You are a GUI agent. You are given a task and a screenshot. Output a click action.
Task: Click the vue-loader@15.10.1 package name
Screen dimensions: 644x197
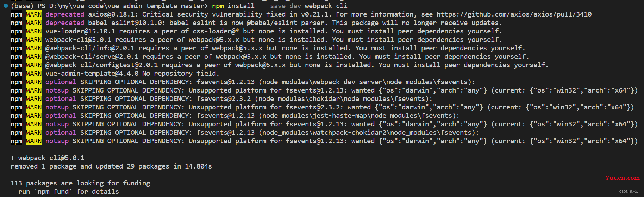pos(80,31)
